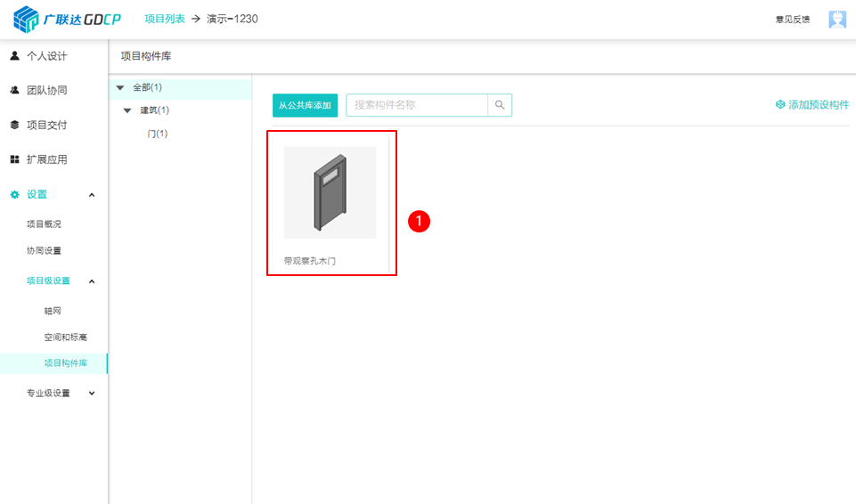Click the 项目构件库 page heading
Screen dimensions: 856x504
click(x=146, y=56)
